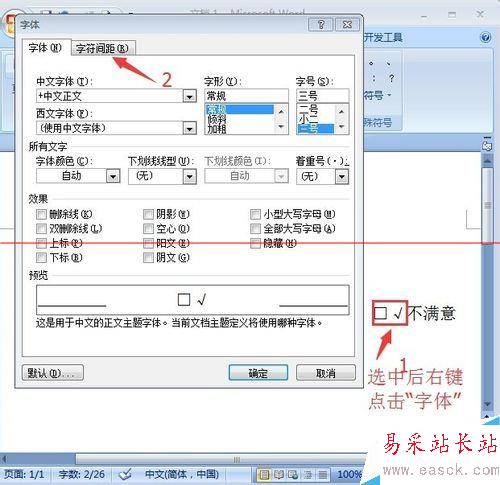Click 确定 OK button

pos(258,373)
